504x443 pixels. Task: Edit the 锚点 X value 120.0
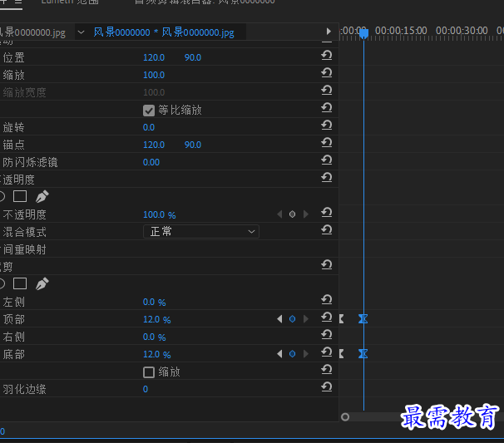(x=154, y=145)
